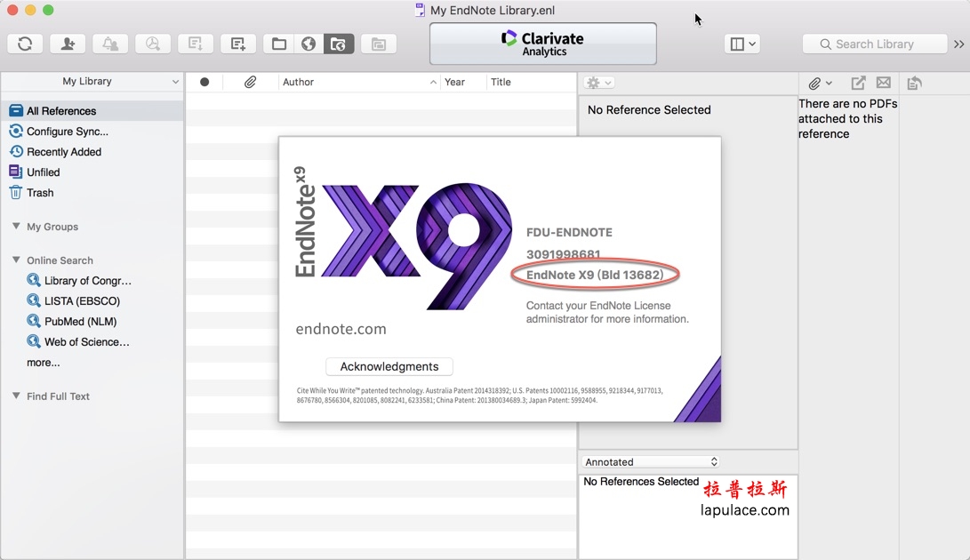Click the EndNote Library file icon in title bar
The height and width of the screenshot is (560, 970).
[x=420, y=10]
